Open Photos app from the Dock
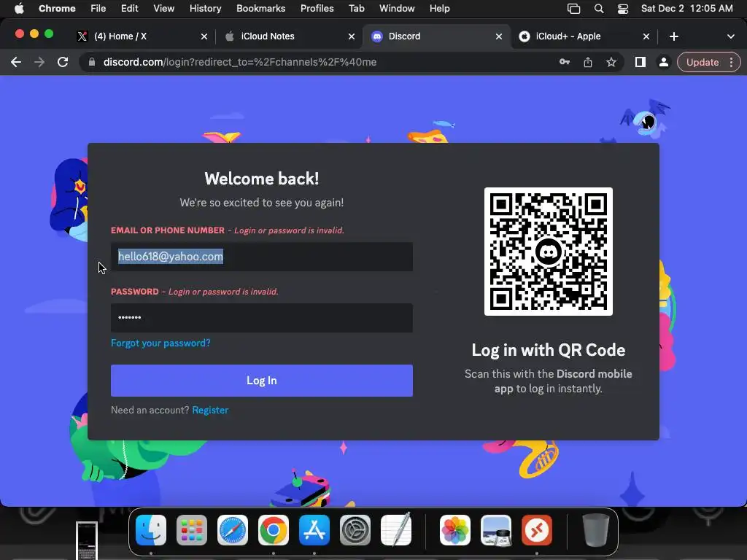 coord(455,530)
